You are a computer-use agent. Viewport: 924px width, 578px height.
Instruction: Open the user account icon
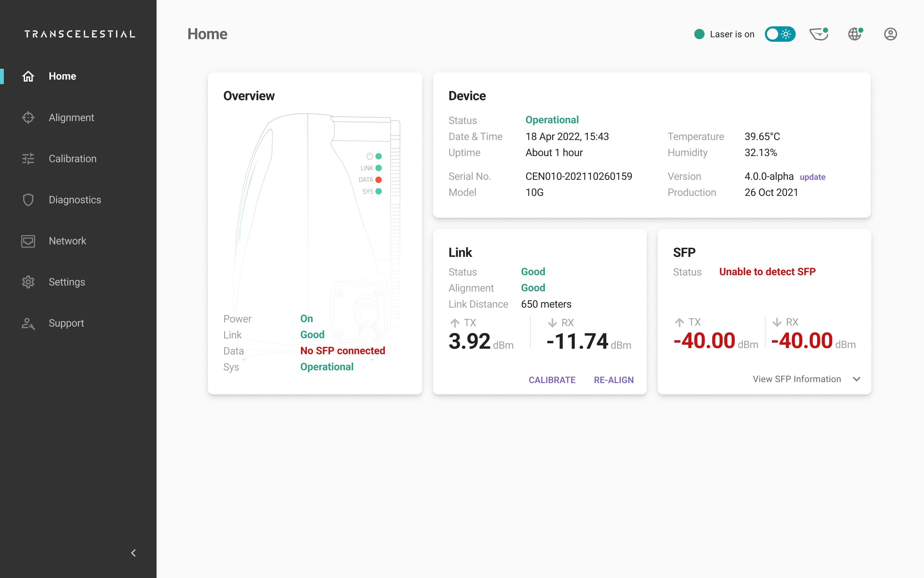click(890, 34)
